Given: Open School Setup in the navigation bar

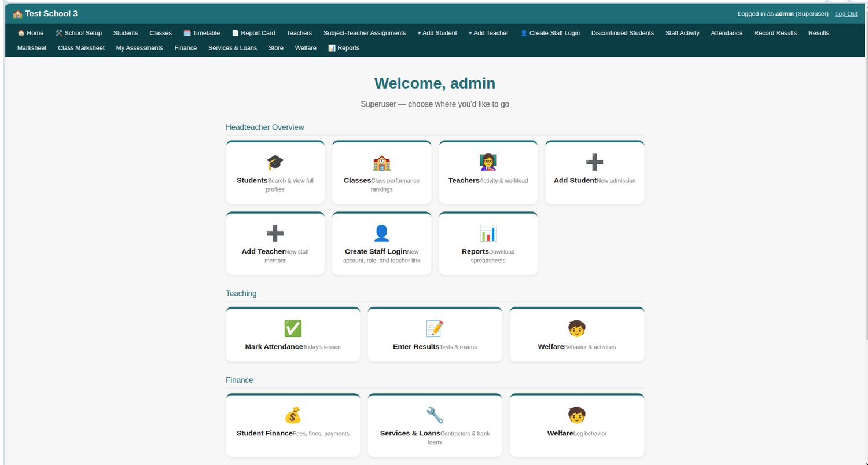Looking at the screenshot, I should [x=78, y=33].
